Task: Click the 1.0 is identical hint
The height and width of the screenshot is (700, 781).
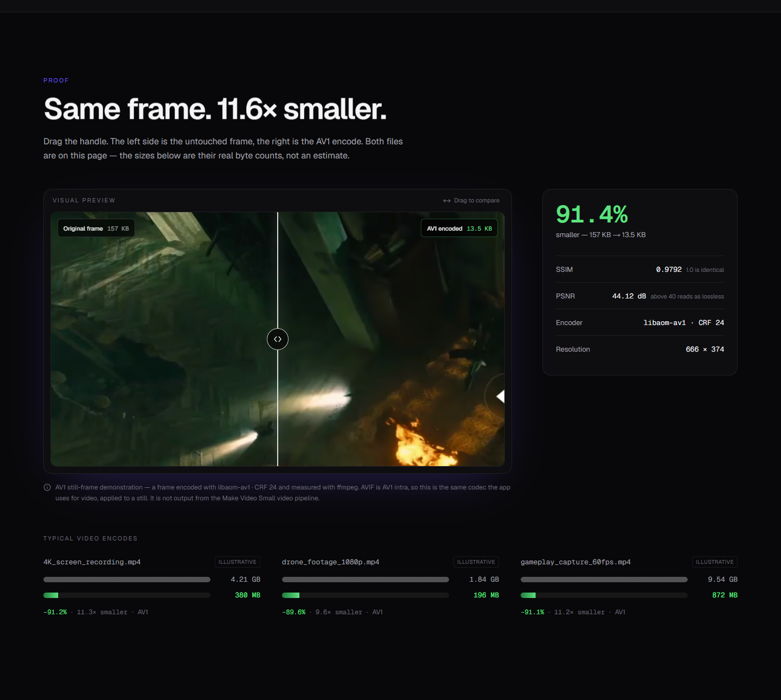Action: (x=705, y=270)
